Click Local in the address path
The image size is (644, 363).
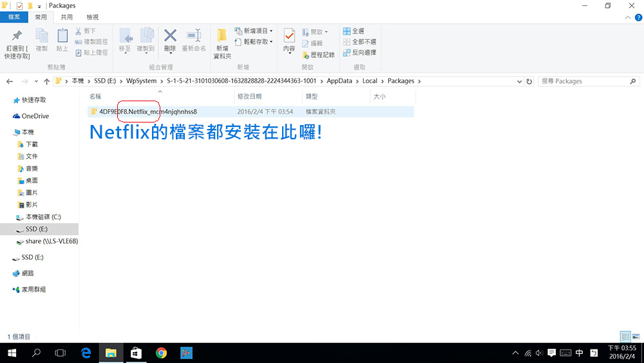(x=370, y=81)
